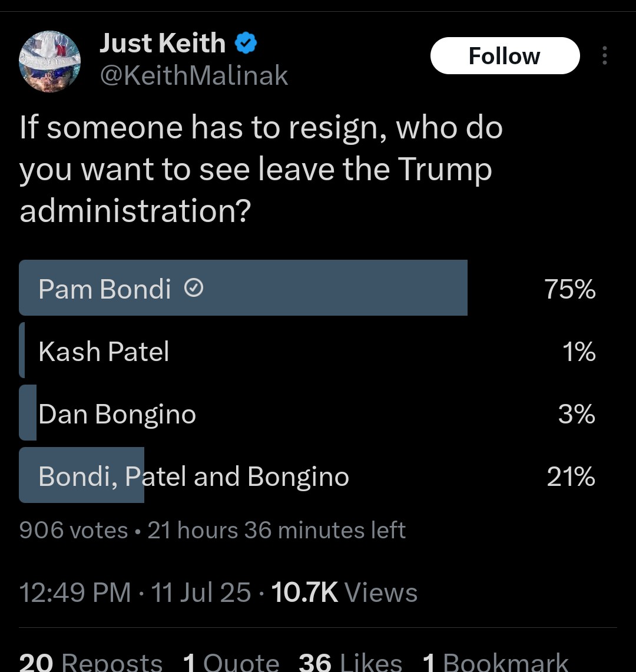Screen dimensions: 636x672
Task: Click the checkmark icon beside Pam Bondi
Action: [194, 288]
